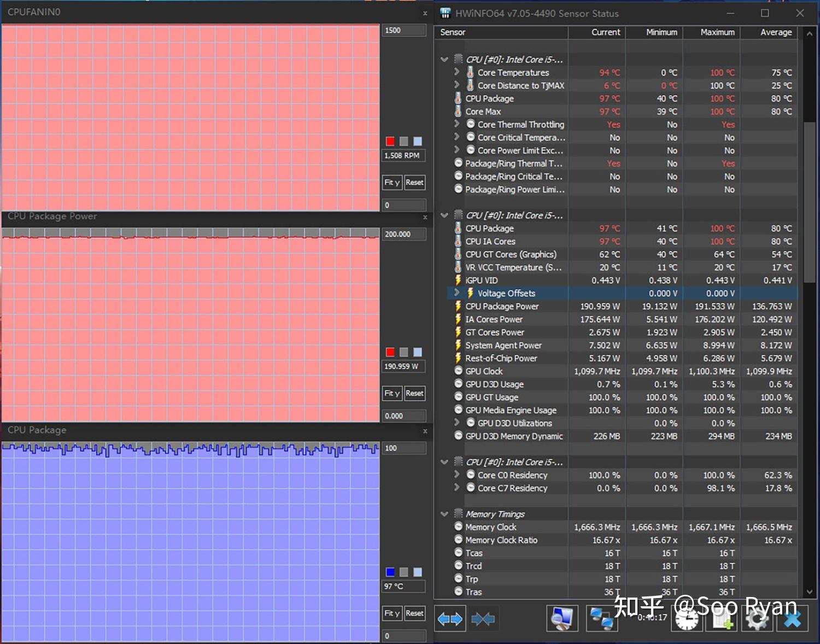This screenshot has height=644, width=820.
Task: Open the networked computers remote icon
Action: (602, 618)
